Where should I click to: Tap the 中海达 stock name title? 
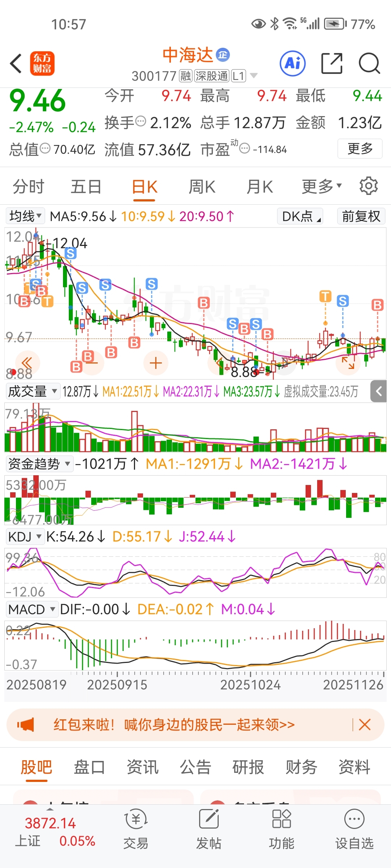[x=187, y=55]
